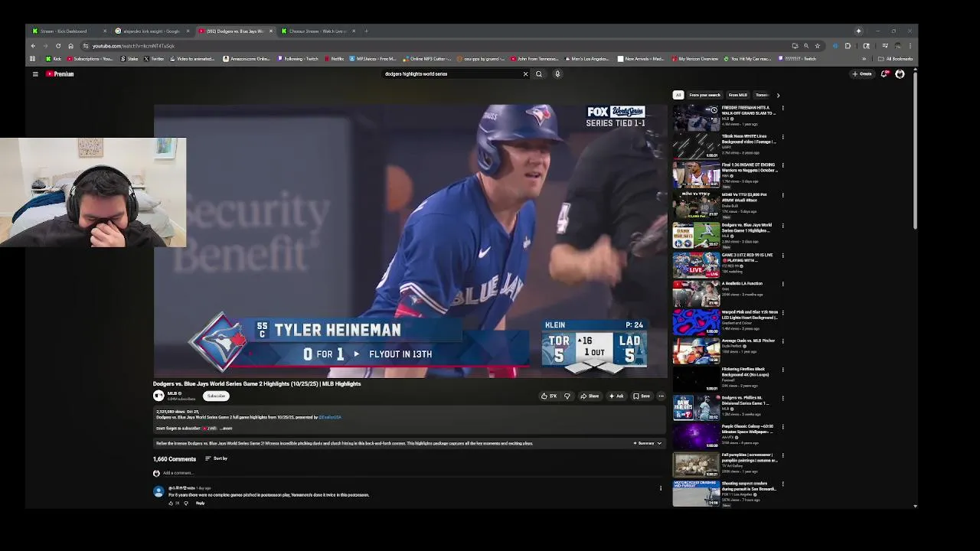Image resolution: width=980 pixels, height=551 pixels.
Task: Switch to the alejandro kirk weight Google tab
Action: point(152,31)
